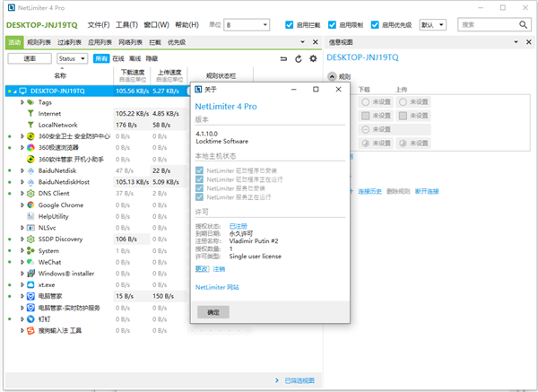Switch to the 规则列表 tab

pyautogui.click(x=39, y=42)
